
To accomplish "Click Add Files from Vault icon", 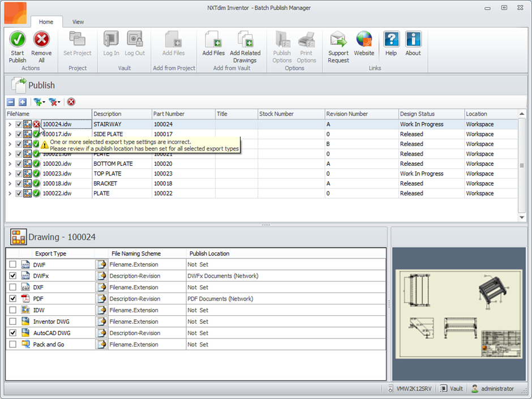I will pyautogui.click(x=213, y=40).
